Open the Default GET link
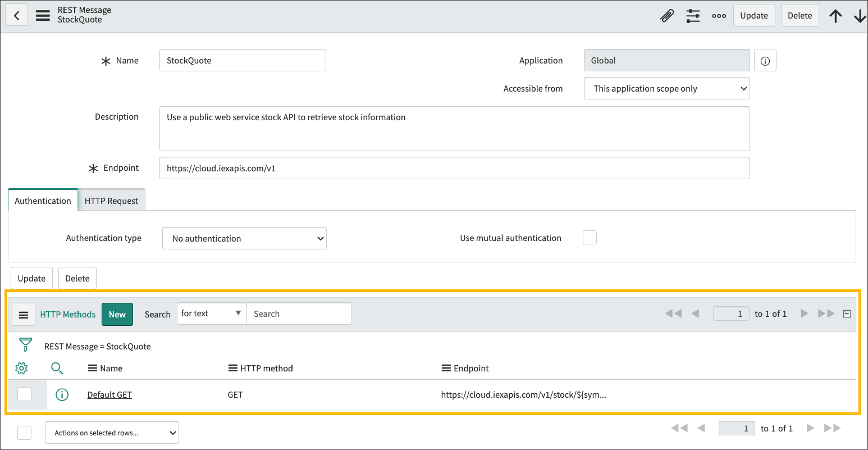 [x=109, y=395]
